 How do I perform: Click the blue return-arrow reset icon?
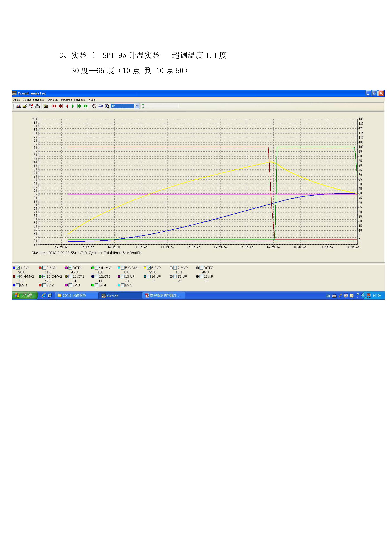[x=100, y=106]
